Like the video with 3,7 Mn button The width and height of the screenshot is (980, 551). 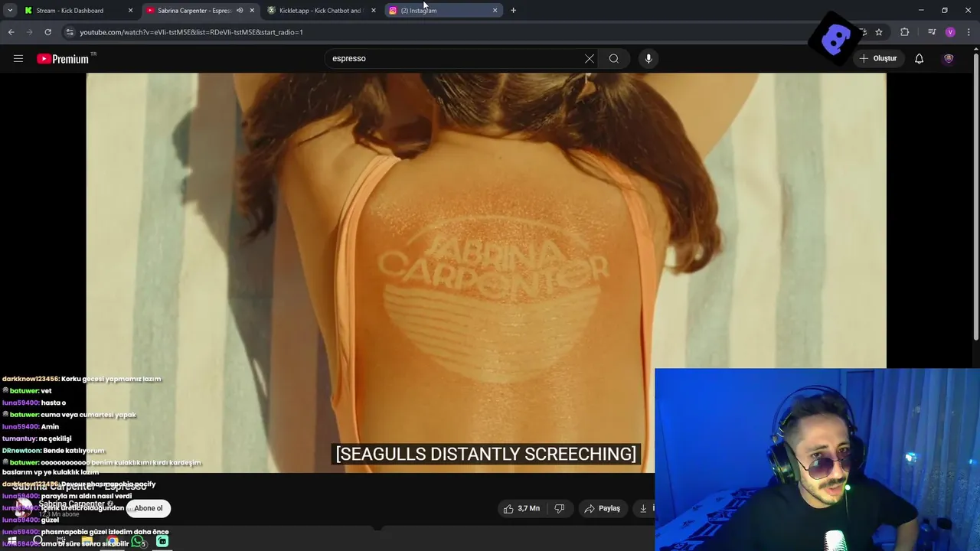[x=521, y=508]
